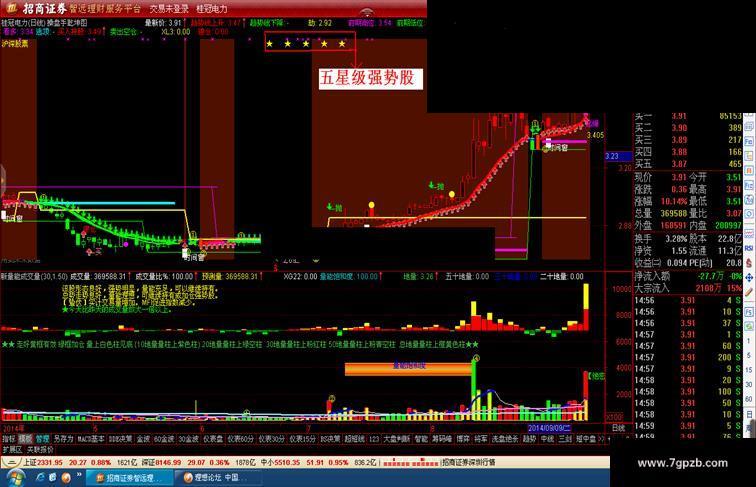
Task: Click the 另存为 save-as button
Action: 63,439
